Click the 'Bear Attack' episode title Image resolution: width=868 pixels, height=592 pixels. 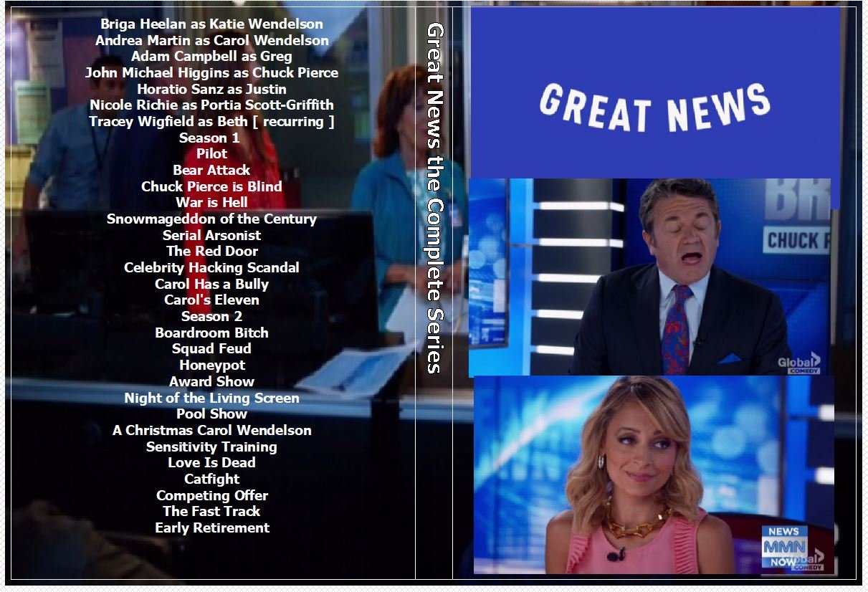(211, 171)
